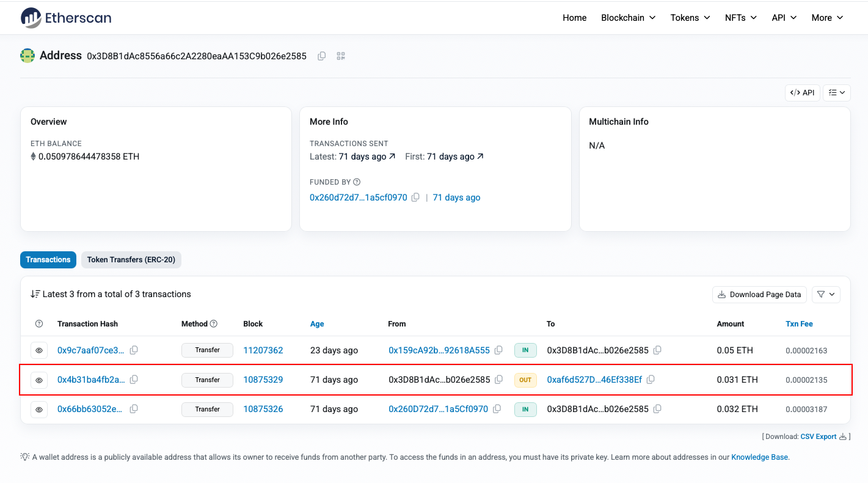
Task: Copy the address at page header
Action: 321,56
